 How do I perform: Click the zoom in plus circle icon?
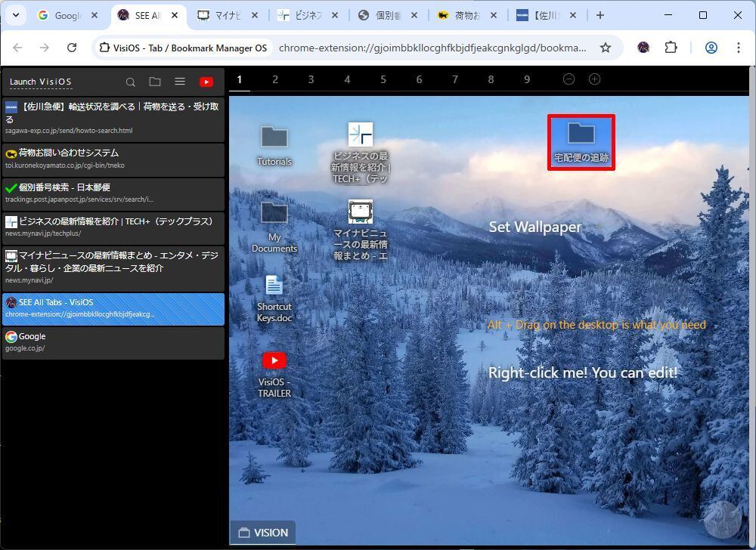(594, 79)
